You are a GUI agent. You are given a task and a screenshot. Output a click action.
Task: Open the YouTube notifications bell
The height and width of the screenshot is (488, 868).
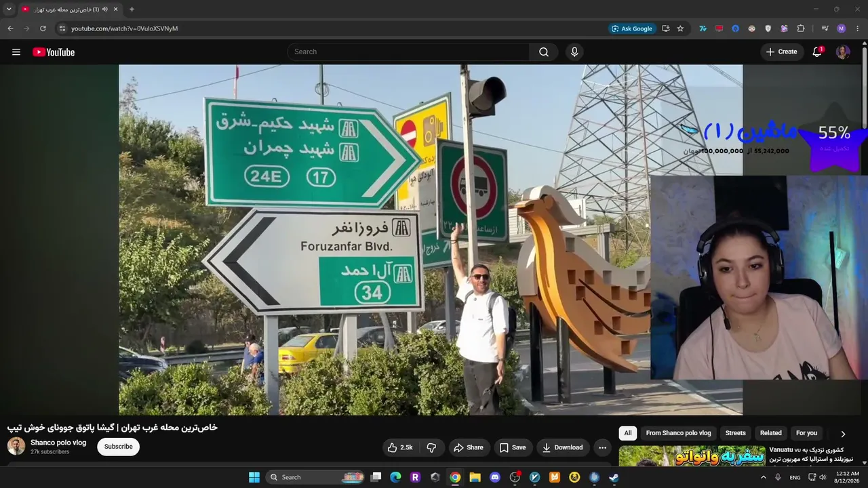tap(817, 52)
